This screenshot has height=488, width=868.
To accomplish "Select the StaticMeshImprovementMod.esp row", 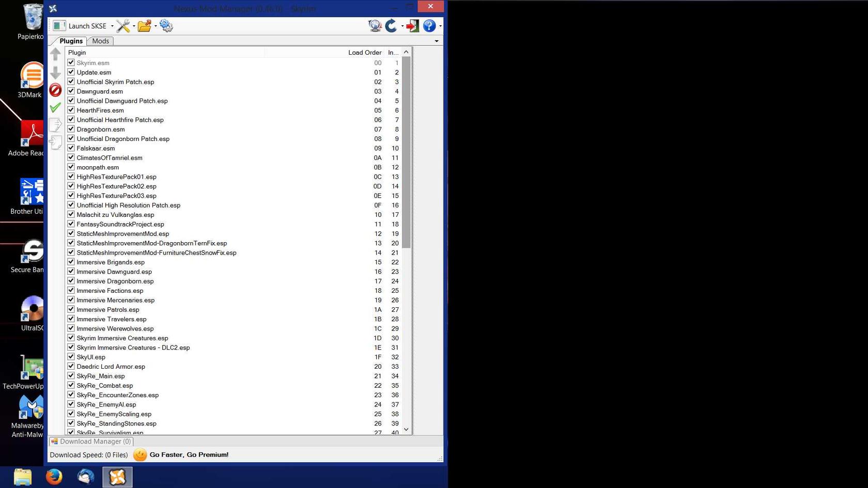I will (234, 233).
